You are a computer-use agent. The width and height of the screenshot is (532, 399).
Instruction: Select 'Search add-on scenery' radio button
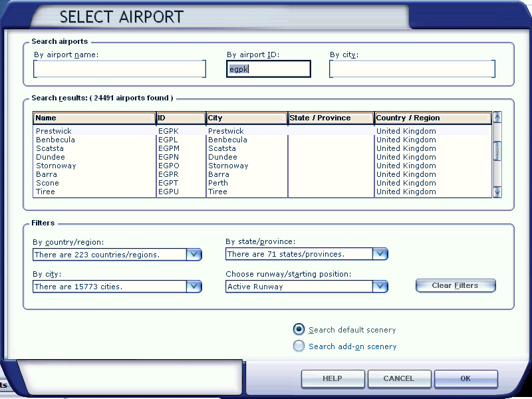pyautogui.click(x=299, y=346)
